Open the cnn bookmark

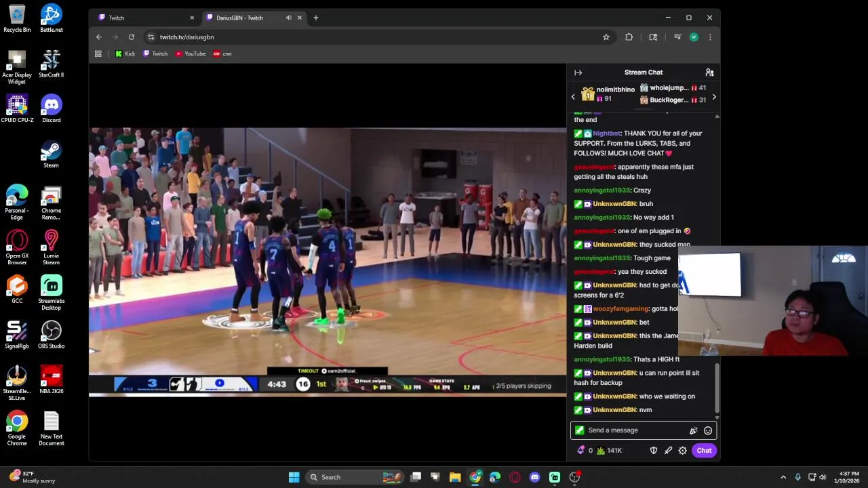click(x=222, y=54)
